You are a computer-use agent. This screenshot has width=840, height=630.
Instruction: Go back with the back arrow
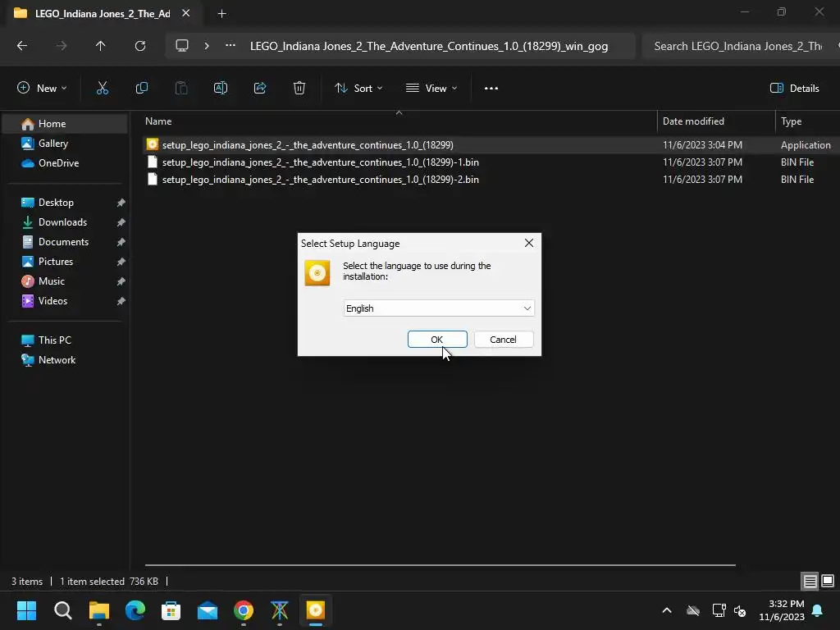click(22, 46)
